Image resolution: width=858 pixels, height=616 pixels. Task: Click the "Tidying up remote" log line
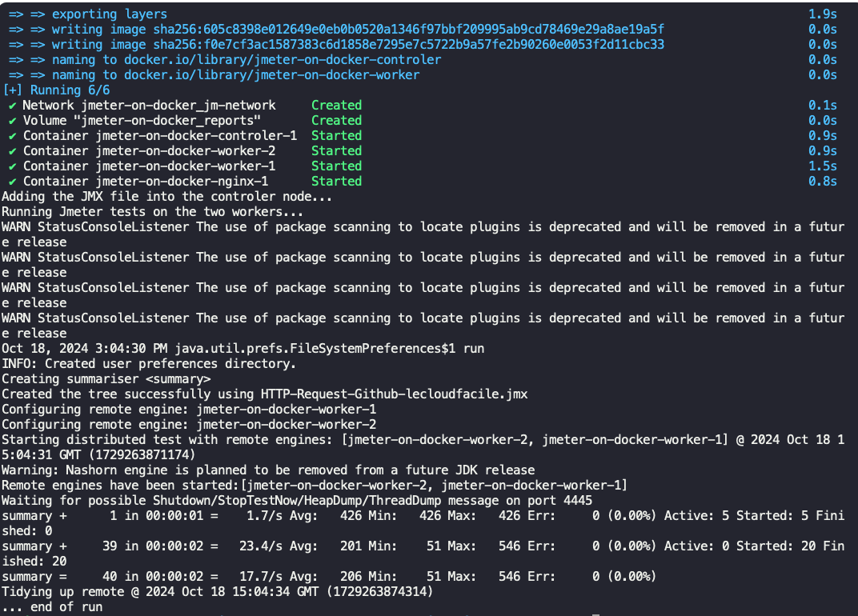pos(216,592)
